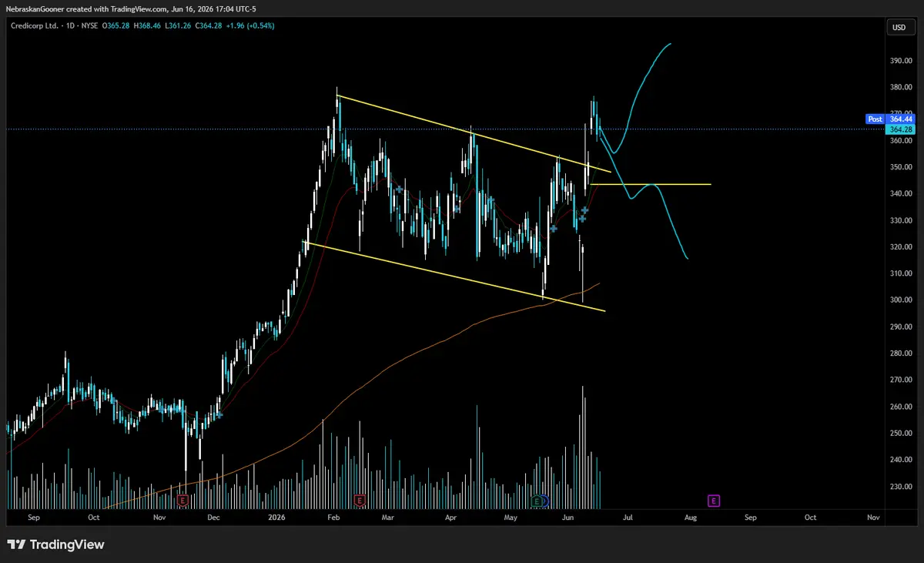This screenshot has height=563, width=924.
Task: Click the 240.00 price axis label
Action: point(901,460)
